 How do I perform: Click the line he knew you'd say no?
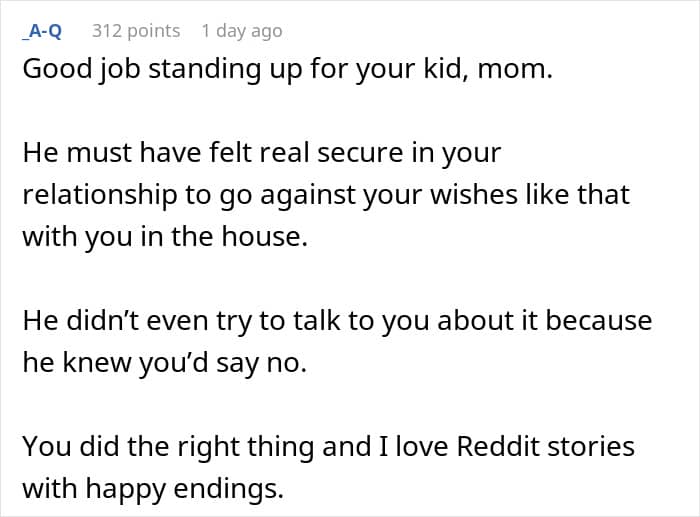pos(165,362)
